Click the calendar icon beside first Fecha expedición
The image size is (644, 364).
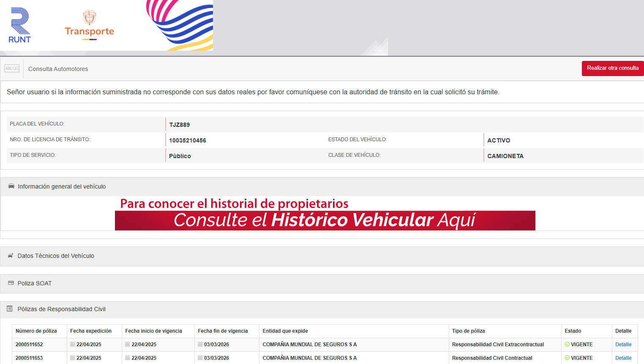[x=73, y=345]
